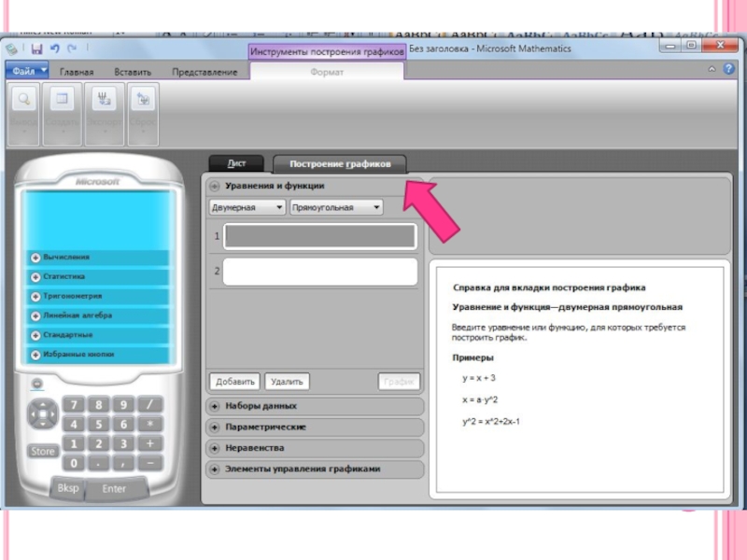
Task: Select the Формат ribbon tab
Action: [327, 72]
